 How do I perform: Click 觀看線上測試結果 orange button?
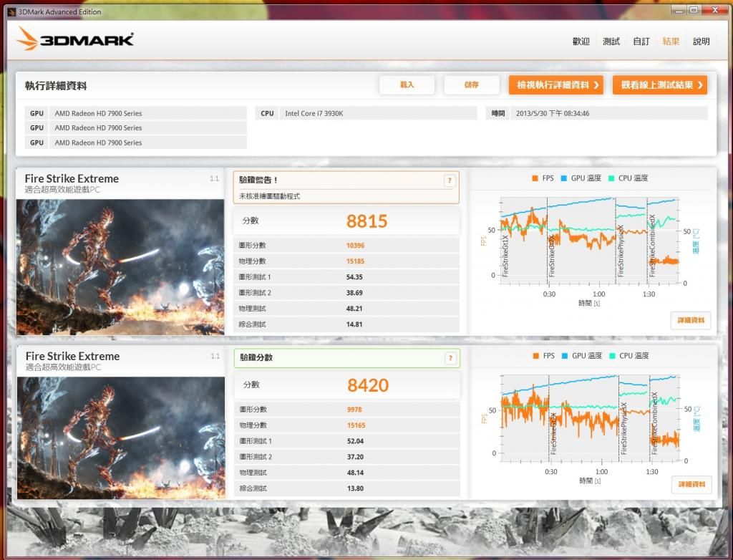coord(660,85)
